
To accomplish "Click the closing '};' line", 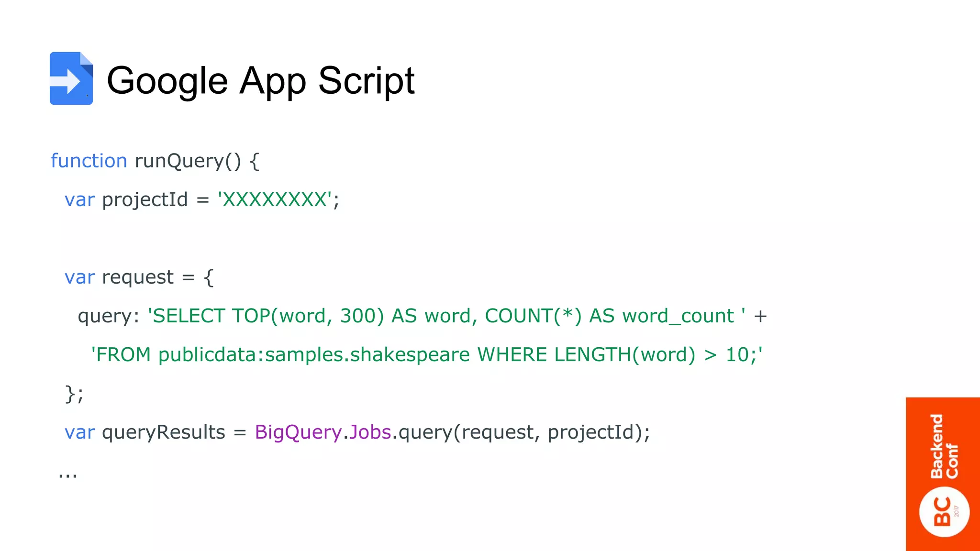I will coord(74,394).
